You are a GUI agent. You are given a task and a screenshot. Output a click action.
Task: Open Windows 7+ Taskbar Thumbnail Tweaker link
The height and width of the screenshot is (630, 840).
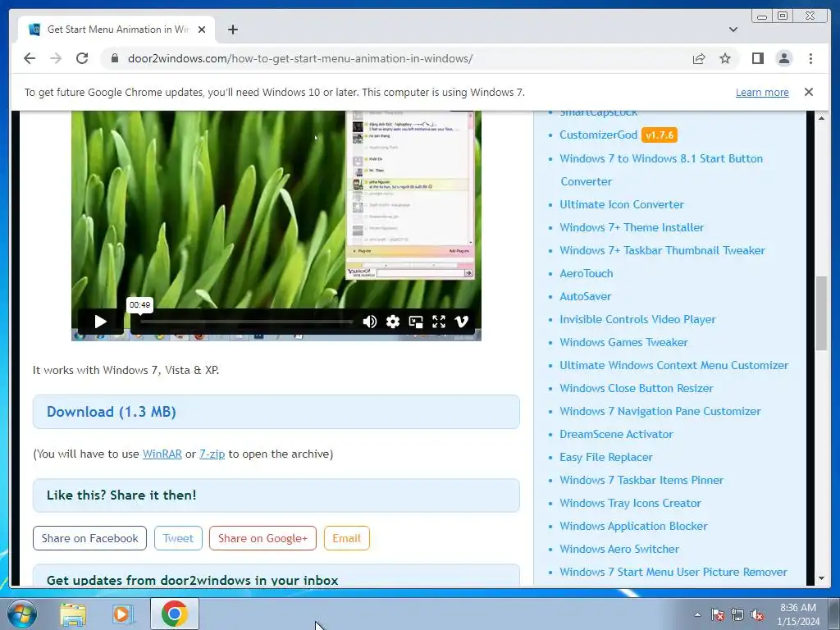662,251
